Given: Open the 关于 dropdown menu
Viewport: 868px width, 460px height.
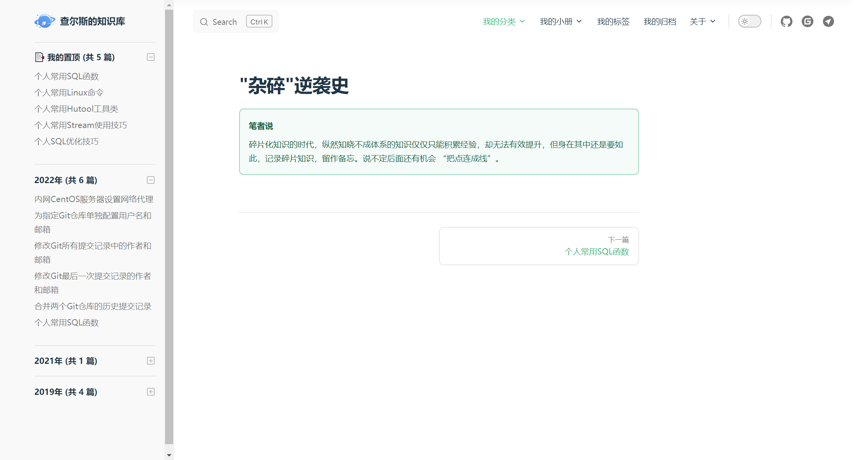Looking at the screenshot, I should pyautogui.click(x=702, y=21).
